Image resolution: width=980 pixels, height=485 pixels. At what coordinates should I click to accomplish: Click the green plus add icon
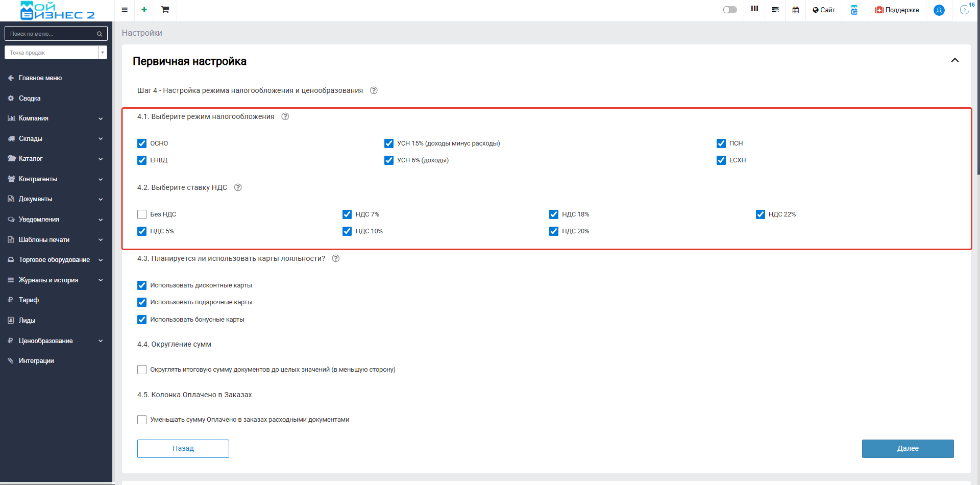point(144,10)
